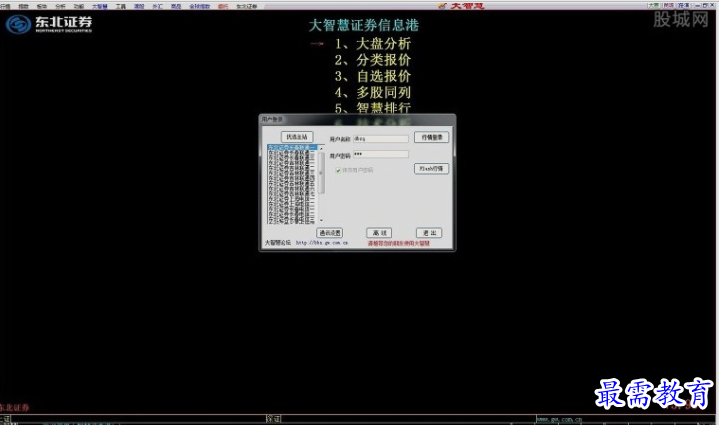Click server list scrollbar up arrow
The image size is (719, 425).
321,148
